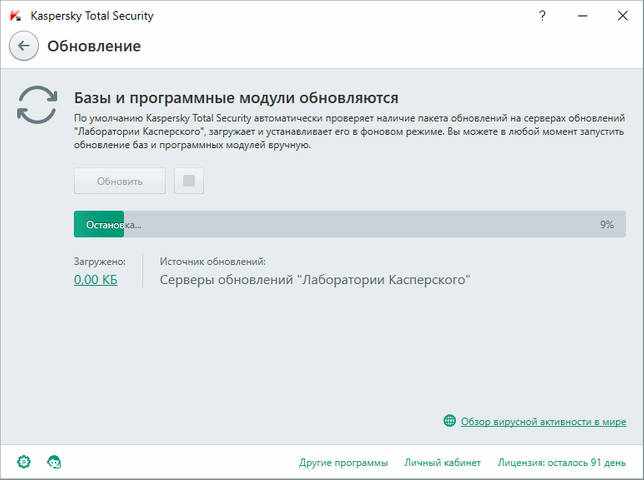644x480 pixels.
Task: Click the Обновить button
Action: tap(120, 181)
